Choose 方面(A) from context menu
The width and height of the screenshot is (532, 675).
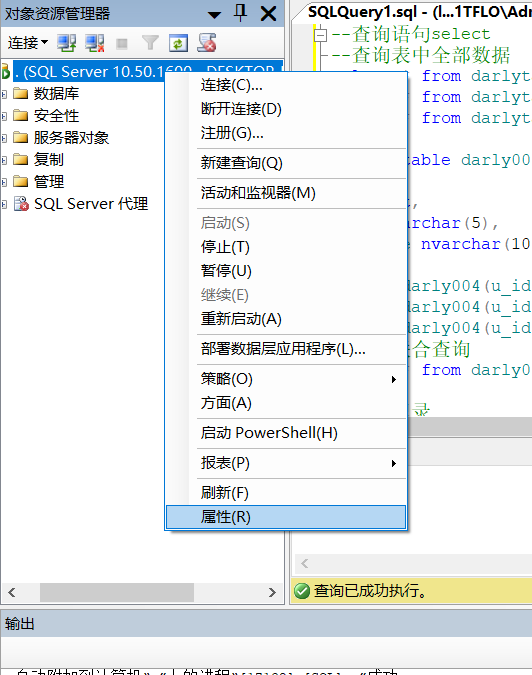click(286, 403)
